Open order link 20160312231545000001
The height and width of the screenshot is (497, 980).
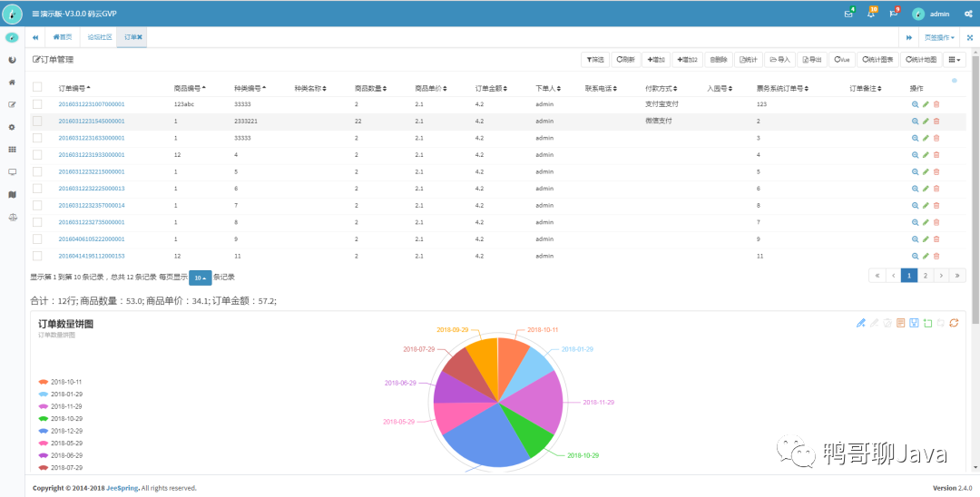pos(92,122)
